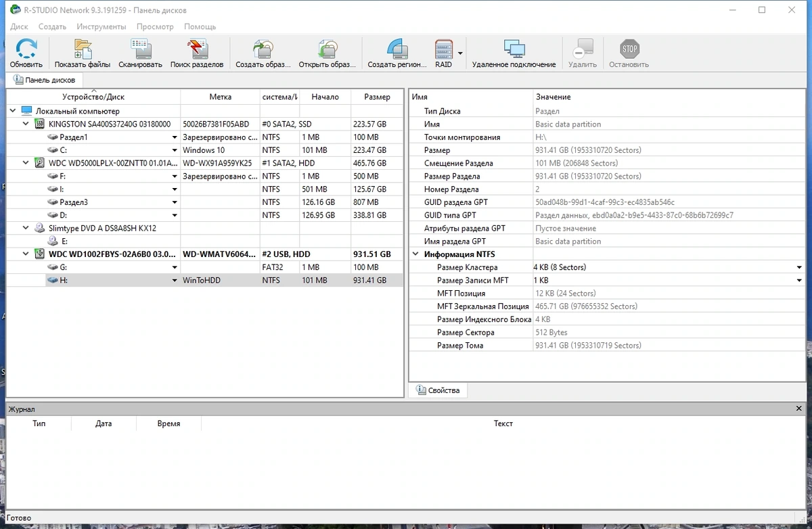Open Размер Кластера value dropdown

[799, 267]
